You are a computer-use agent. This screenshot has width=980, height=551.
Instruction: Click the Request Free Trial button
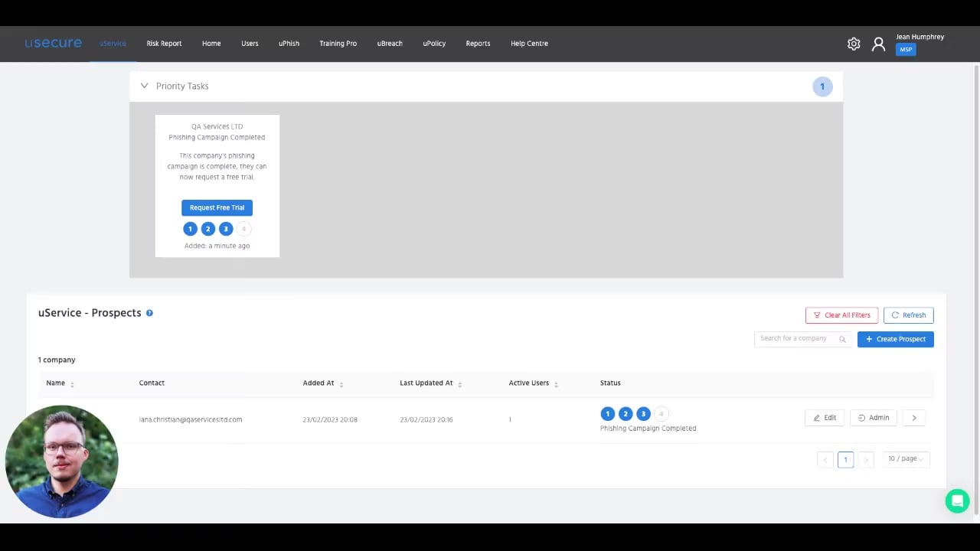coord(217,207)
